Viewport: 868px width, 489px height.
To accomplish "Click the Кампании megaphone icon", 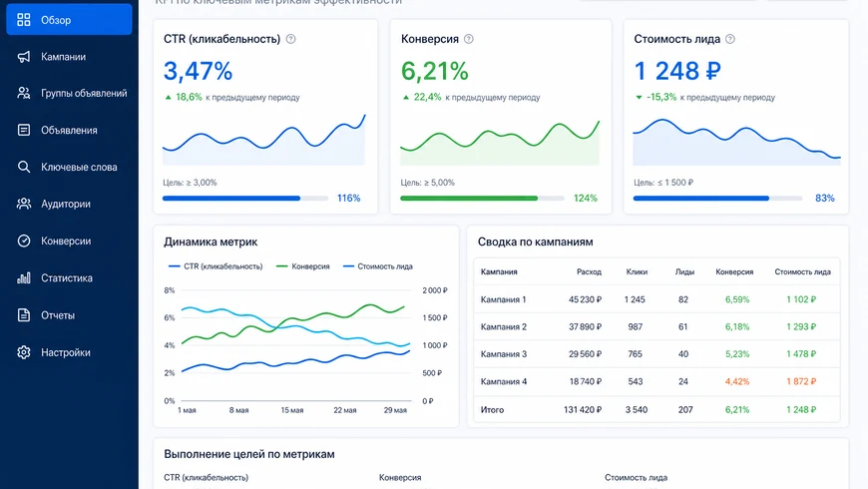I will (24, 57).
